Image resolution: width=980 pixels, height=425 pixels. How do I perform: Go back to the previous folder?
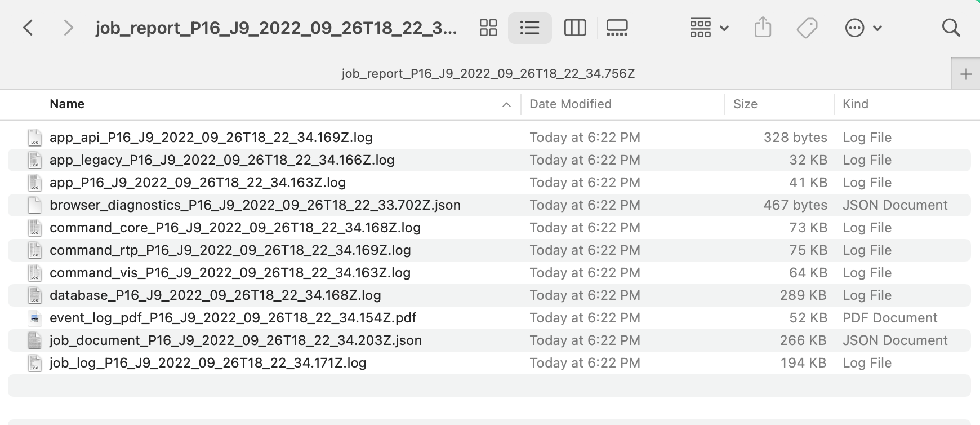(28, 28)
